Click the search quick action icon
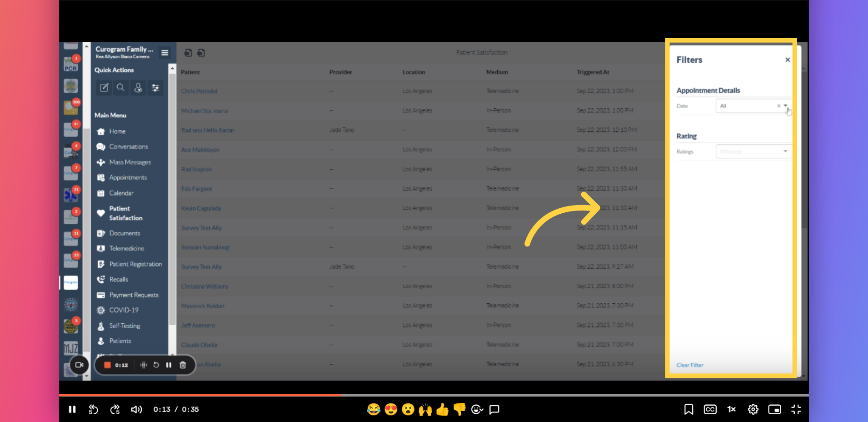 click(x=120, y=88)
